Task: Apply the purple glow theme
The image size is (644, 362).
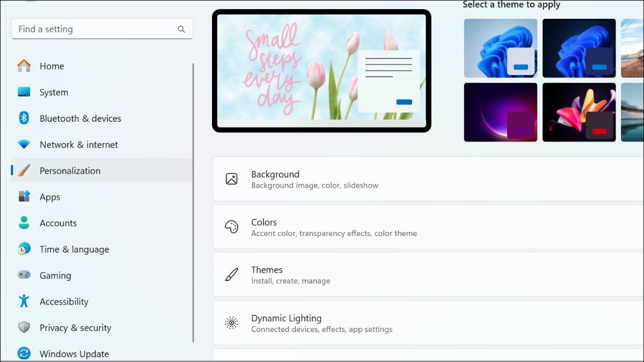Action: point(501,112)
